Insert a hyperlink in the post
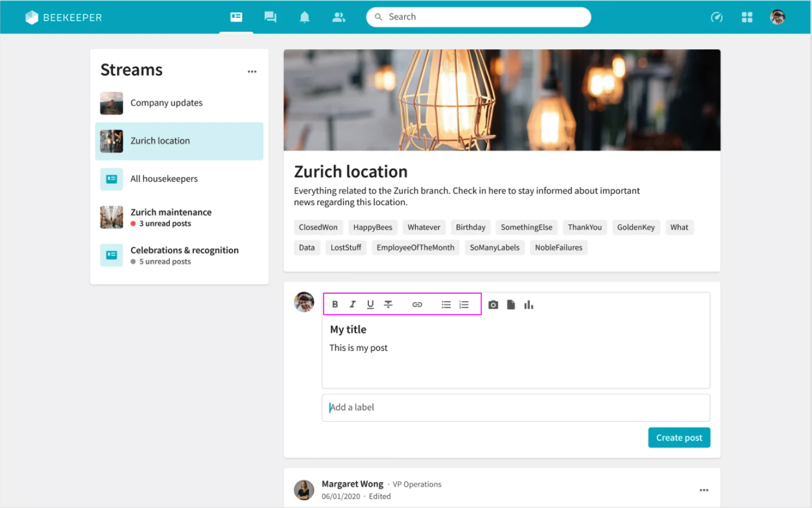 tap(417, 304)
